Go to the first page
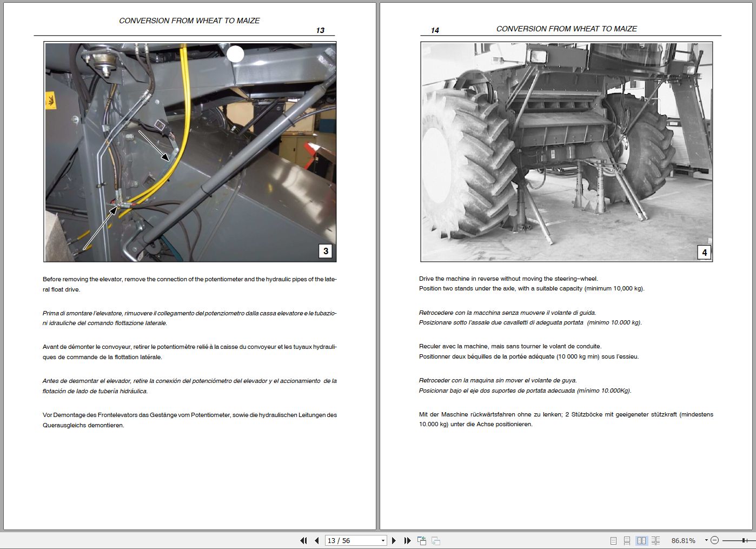756x549 pixels. tap(303, 540)
